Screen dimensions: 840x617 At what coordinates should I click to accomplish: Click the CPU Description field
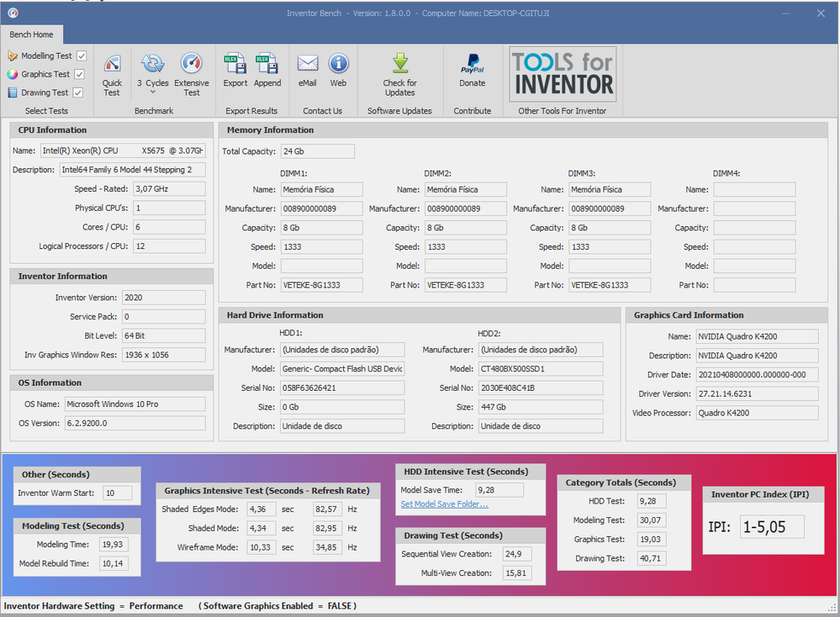132,170
